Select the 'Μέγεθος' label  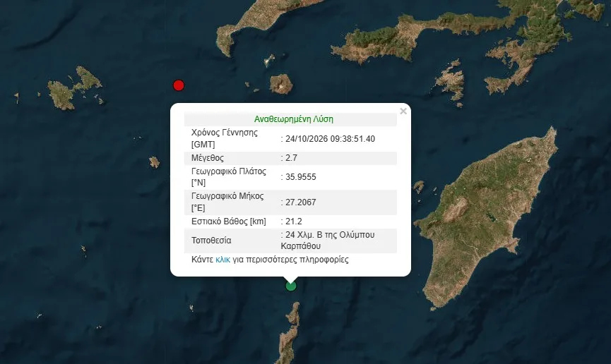(207, 158)
